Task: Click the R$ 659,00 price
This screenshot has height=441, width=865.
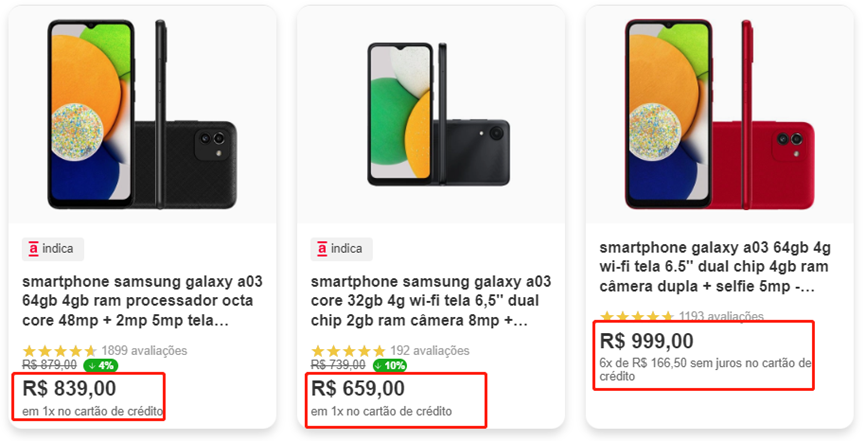Action: (x=359, y=388)
